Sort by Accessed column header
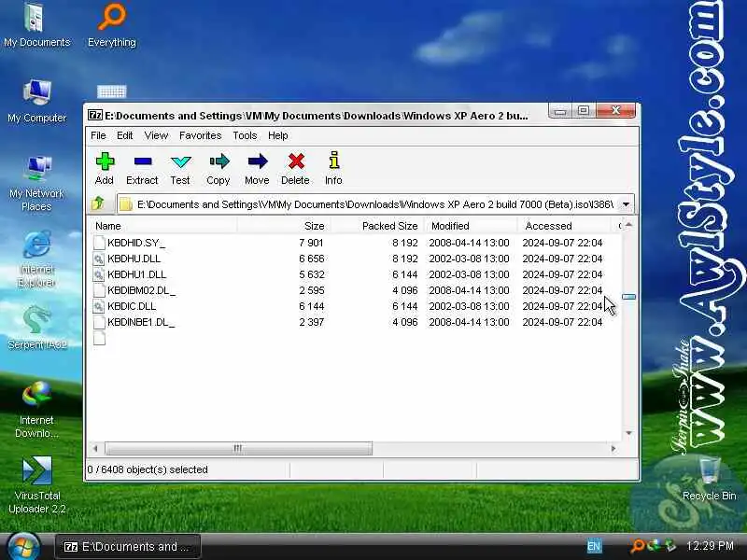This screenshot has height=560, width=747. (x=564, y=226)
